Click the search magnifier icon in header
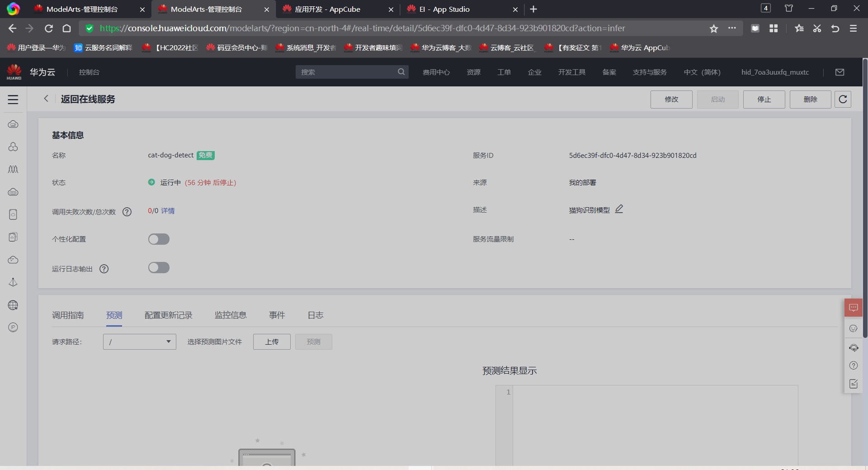This screenshot has width=868, height=470. pyautogui.click(x=401, y=72)
